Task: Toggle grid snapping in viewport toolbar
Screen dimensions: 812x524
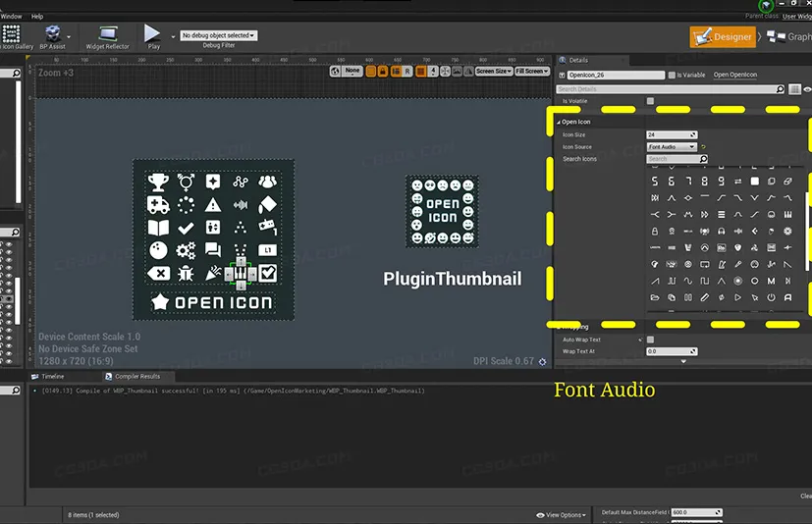Action: [x=421, y=71]
